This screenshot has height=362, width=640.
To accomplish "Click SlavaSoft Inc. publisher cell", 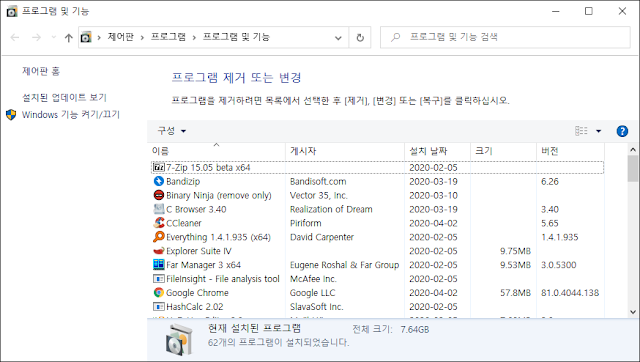I will [x=316, y=306].
